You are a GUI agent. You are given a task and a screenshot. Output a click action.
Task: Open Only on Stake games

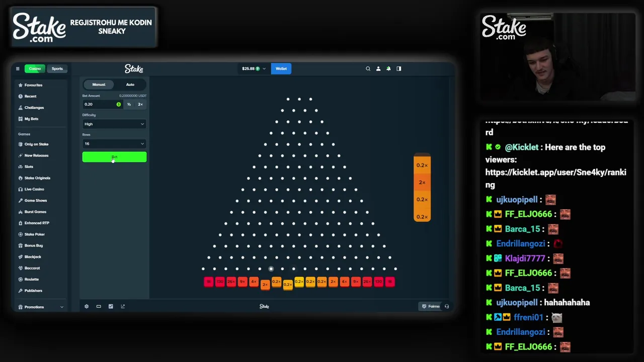coord(33,144)
